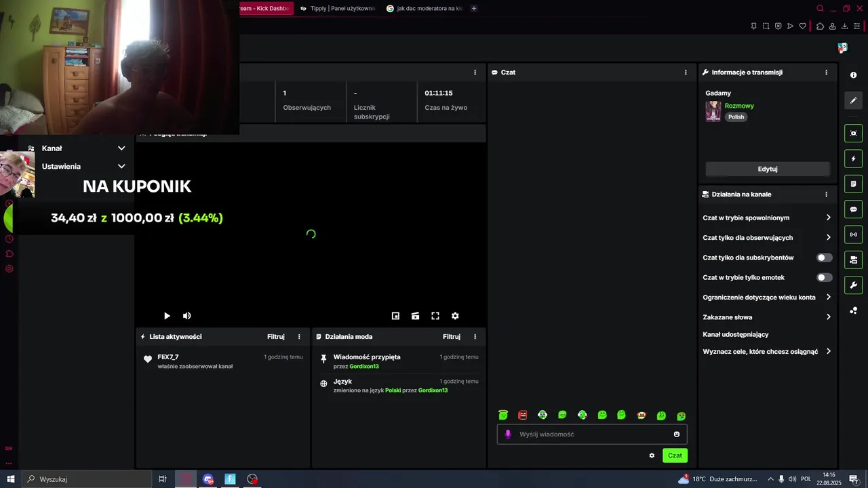Open Działania na kanale three-dot menu
Image resolution: width=868 pixels, height=488 pixels.
826,195
